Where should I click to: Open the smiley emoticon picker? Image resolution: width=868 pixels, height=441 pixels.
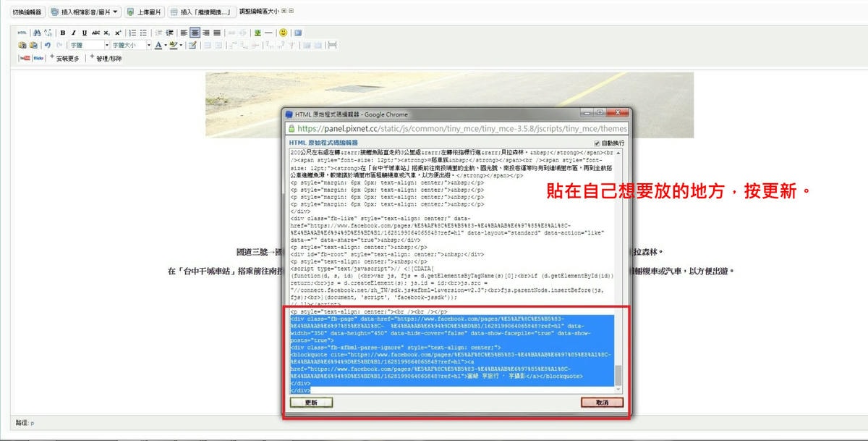point(283,33)
